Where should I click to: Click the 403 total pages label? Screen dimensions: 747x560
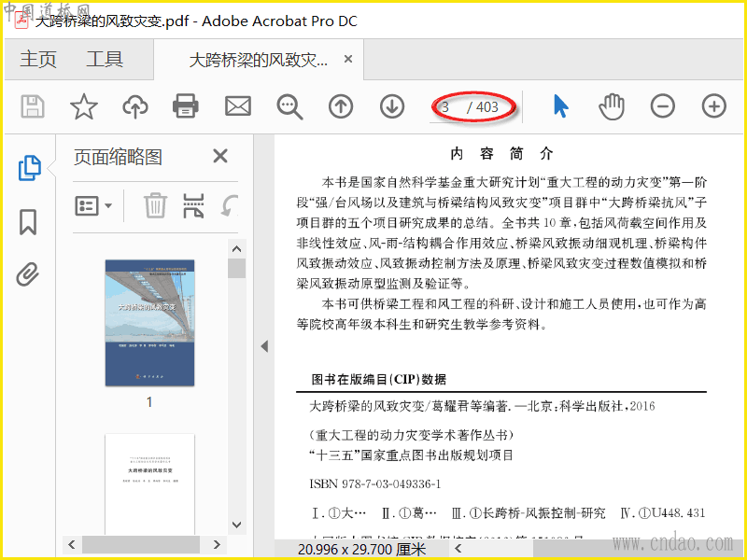coord(486,107)
